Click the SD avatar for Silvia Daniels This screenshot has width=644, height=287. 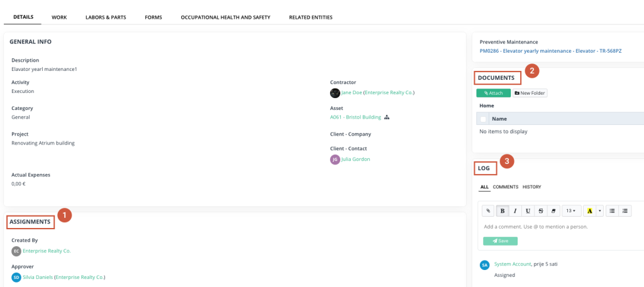tap(16, 278)
